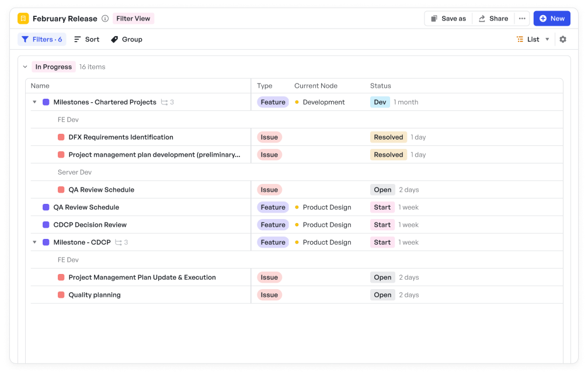Click the subtask count icon on Milestone - CDCP
Viewport: 588px width, 375px height.
pyautogui.click(x=119, y=242)
